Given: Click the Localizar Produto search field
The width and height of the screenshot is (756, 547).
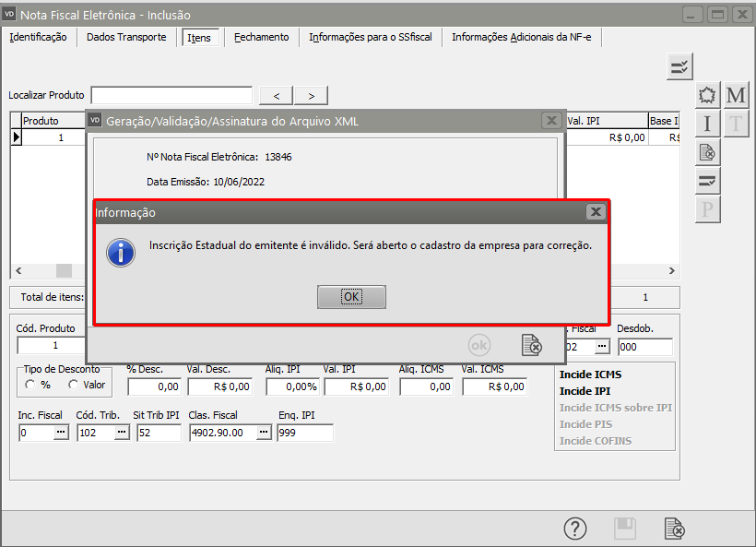Looking at the screenshot, I should pos(171,95).
